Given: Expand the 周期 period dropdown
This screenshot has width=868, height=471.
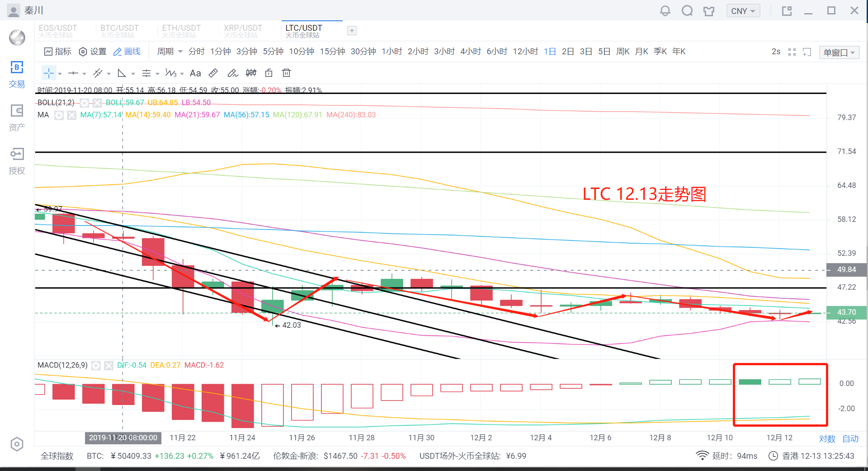Looking at the screenshot, I should click(x=170, y=52).
